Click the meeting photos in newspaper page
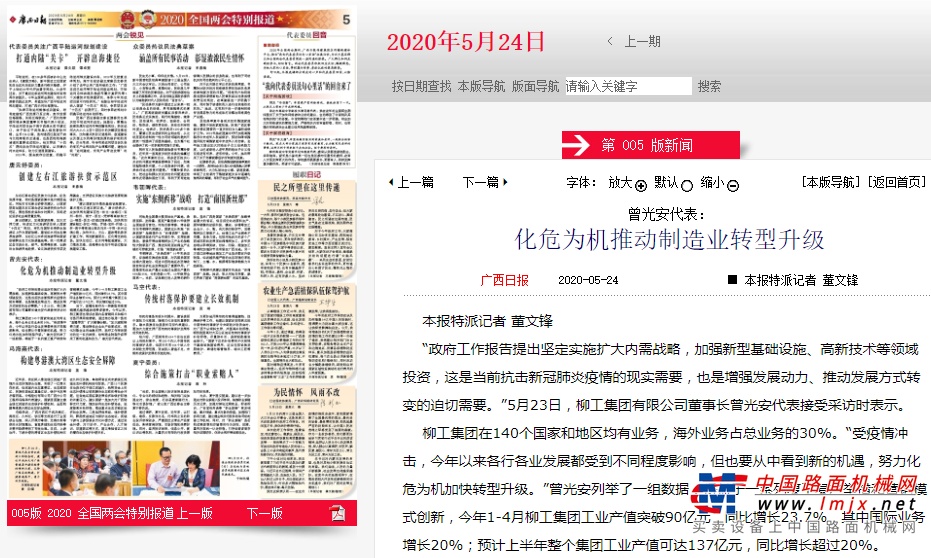 131,468
